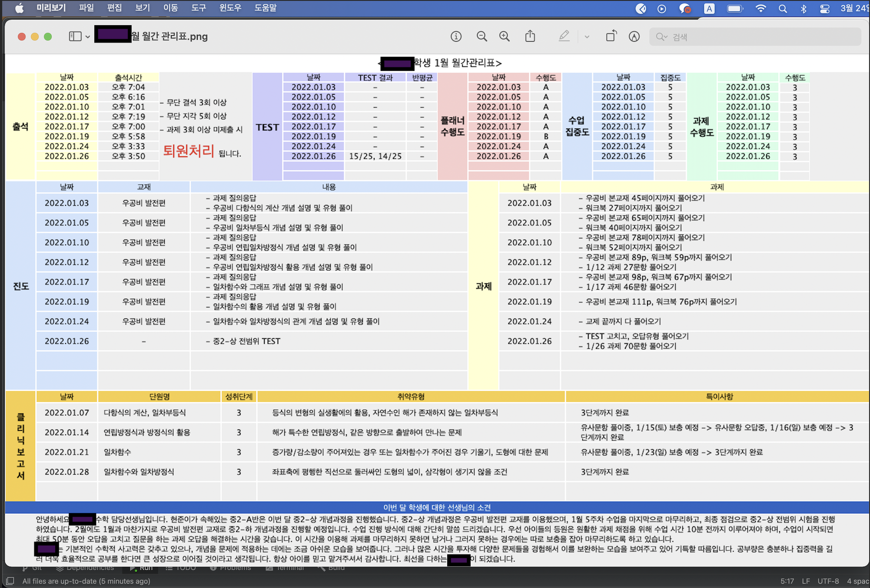The image size is (870, 588).
Task: Click the '2022.01.28' clinic report date
Action: pos(67,472)
